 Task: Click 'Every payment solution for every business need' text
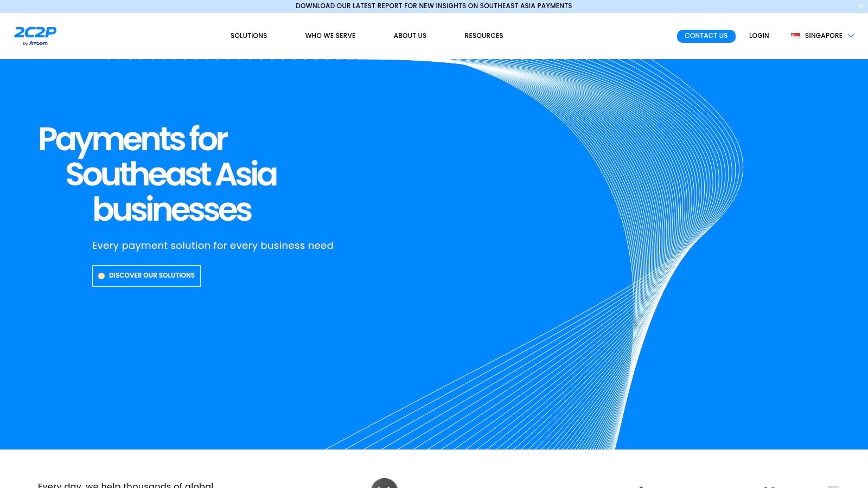(x=213, y=246)
